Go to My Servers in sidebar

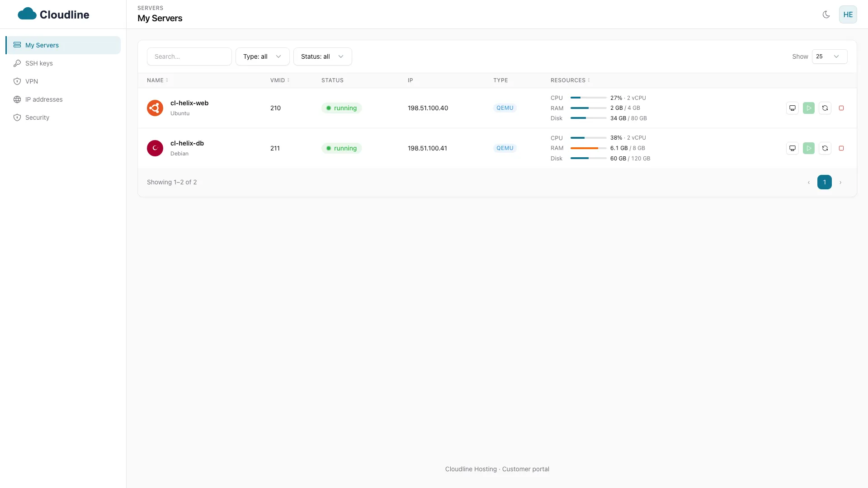pyautogui.click(x=63, y=45)
